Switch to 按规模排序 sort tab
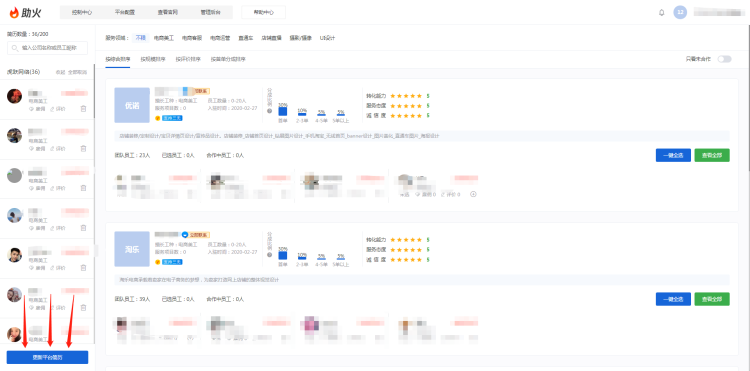This screenshot has width=750, height=371. [x=153, y=59]
